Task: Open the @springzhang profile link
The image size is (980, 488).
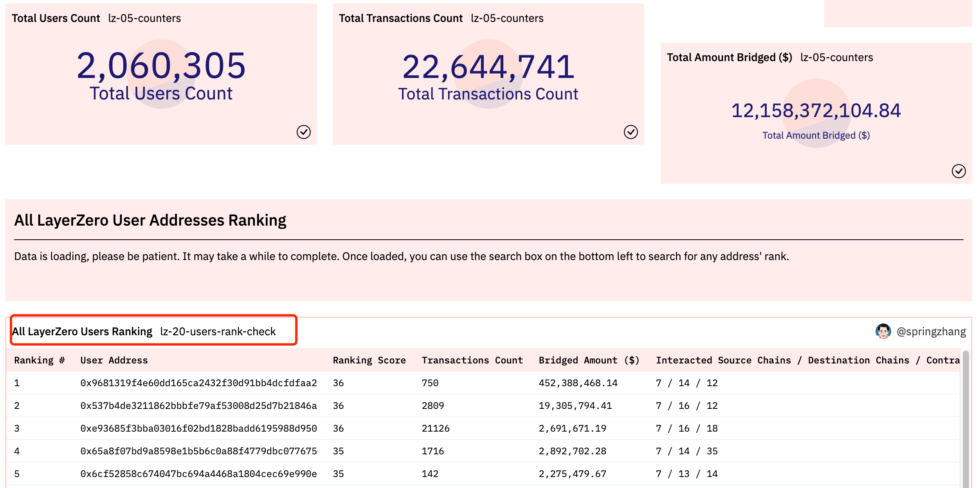Action: pyautogui.click(x=931, y=332)
